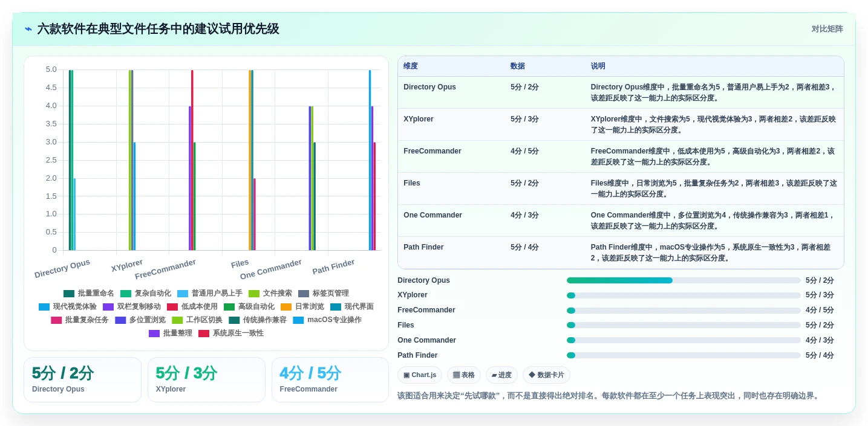Select One Commander in the table's 维度 column
This screenshot has height=426, width=868.
tap(432, 215)
